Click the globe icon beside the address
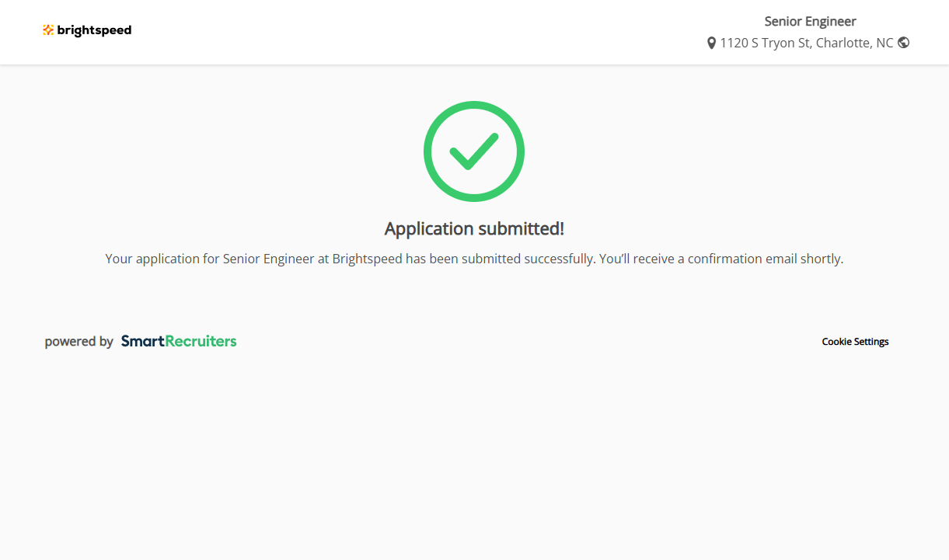 point(903,43)
